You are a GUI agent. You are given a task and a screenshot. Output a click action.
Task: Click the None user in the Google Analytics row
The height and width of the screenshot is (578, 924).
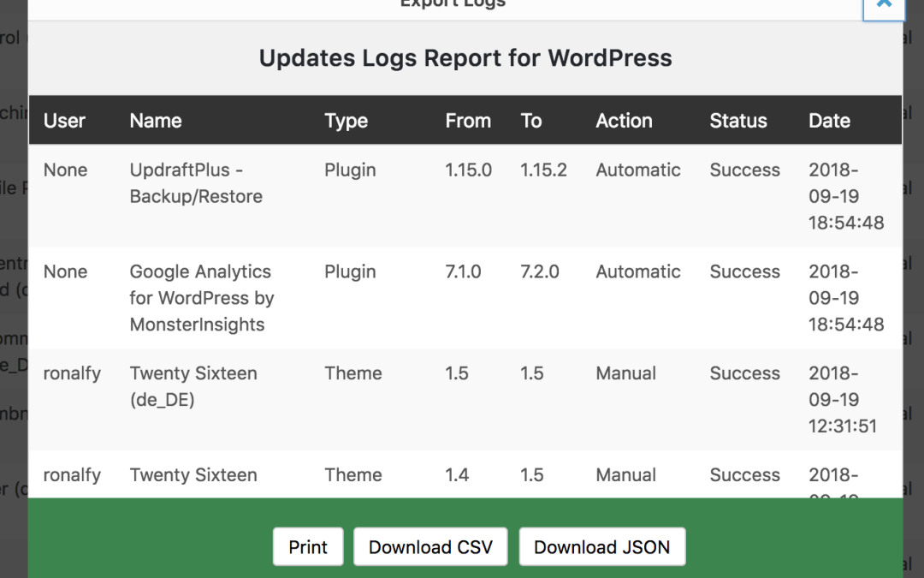(65, 271)
